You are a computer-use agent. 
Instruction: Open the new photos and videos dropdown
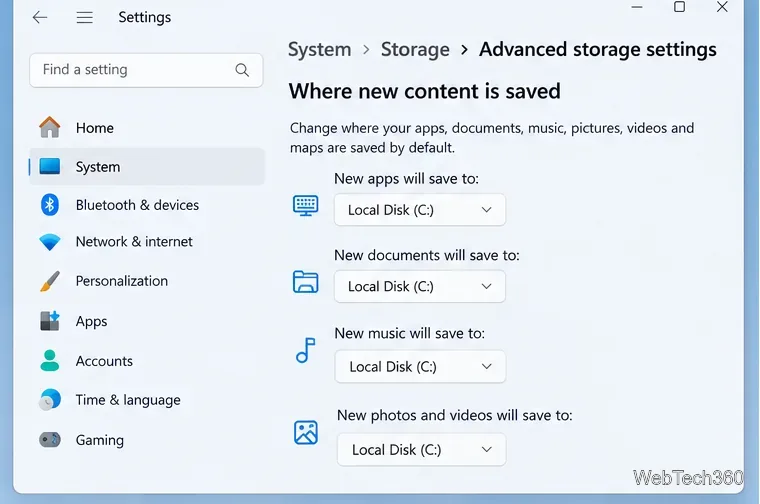(x=422, y=450)
